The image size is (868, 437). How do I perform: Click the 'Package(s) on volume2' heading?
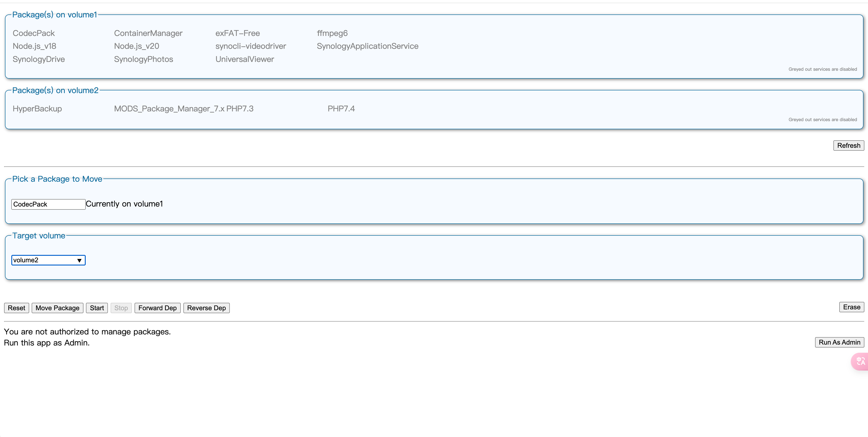55,91
